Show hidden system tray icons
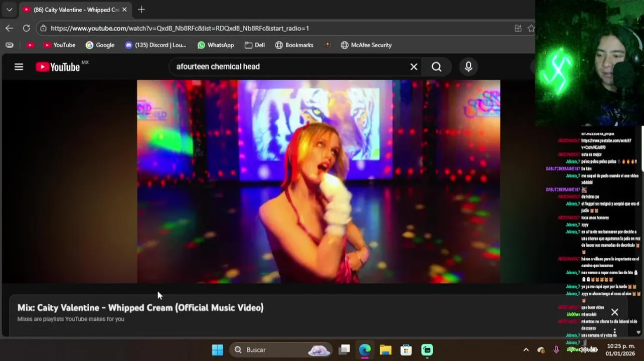The image size is (644, 361). point(526,350)
